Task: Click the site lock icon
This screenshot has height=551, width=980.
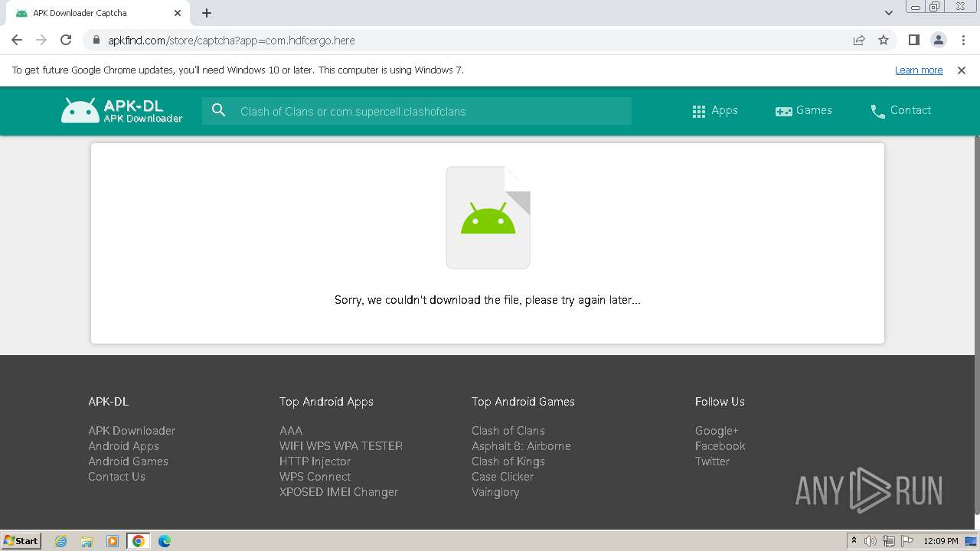Action: (96, 40)
